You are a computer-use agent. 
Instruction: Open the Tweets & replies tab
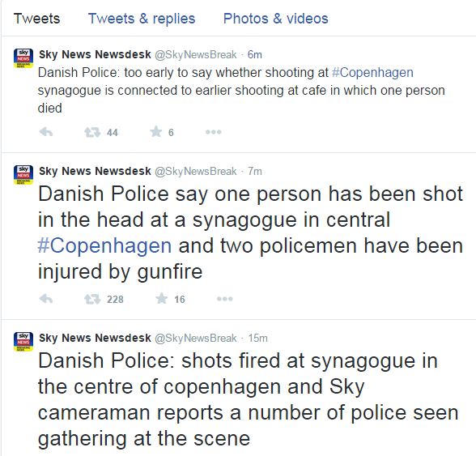[x=142, y=19]
